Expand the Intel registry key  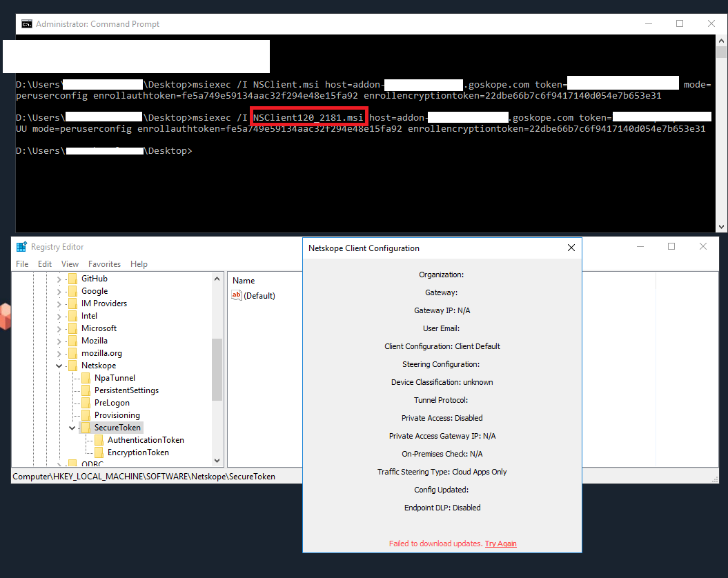pos(59,316)
